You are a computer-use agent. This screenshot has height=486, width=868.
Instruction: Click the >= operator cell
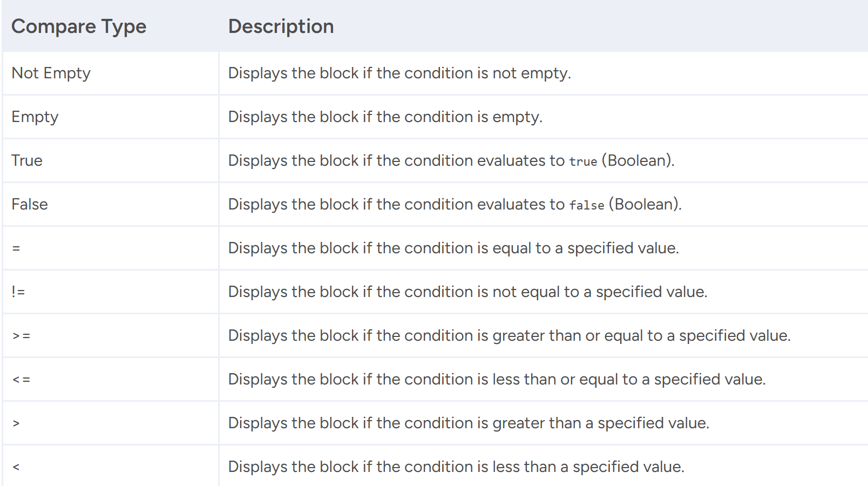pos(22,336)
